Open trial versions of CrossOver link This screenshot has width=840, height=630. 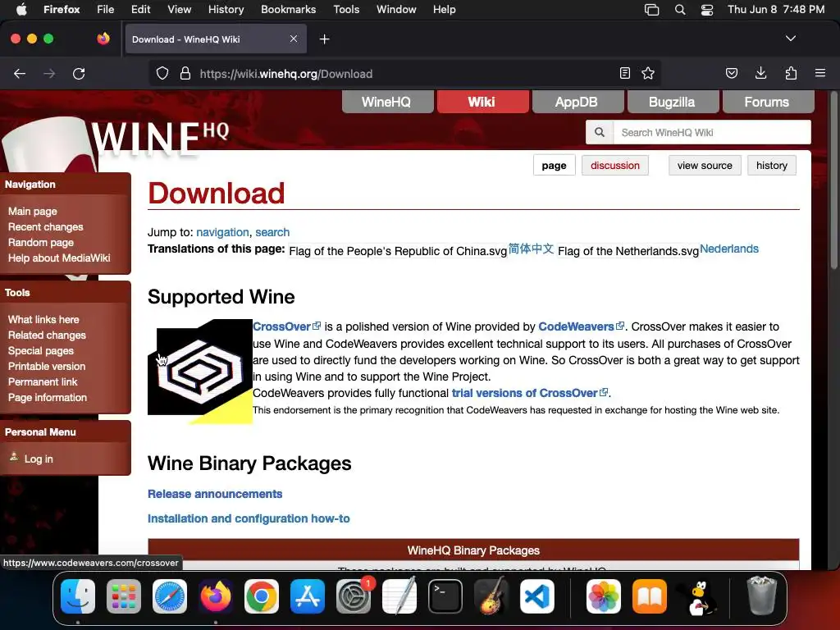pos(524,393)
